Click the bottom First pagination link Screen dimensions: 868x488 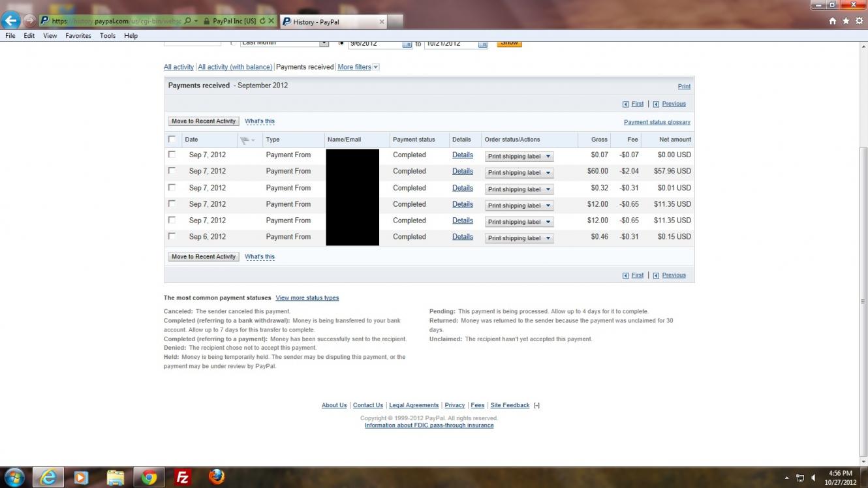tap(638, 275)
